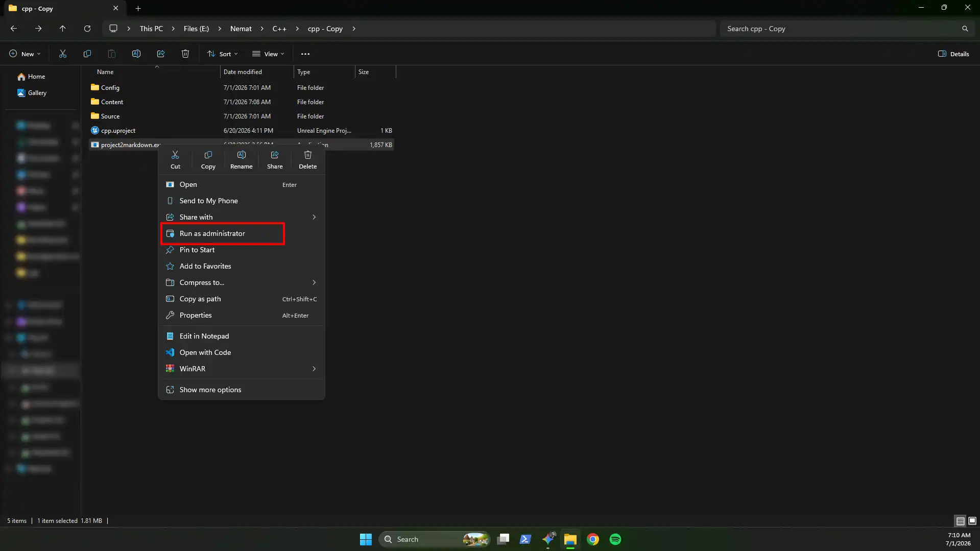Image resolution: width=980 pixels, height=551 pixels.
Task: Click Nemat breadcrumb
Action: pyautogui.click(x=241, y=29)
